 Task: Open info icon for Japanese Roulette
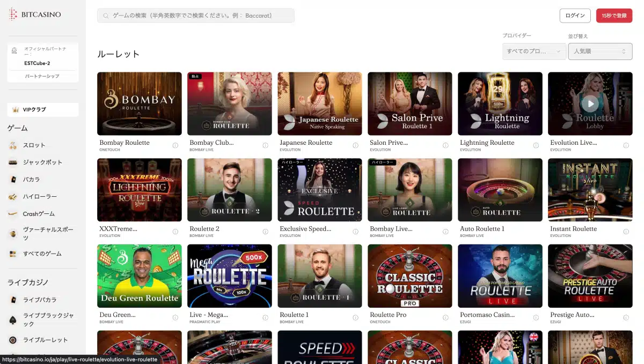[355, 145]
